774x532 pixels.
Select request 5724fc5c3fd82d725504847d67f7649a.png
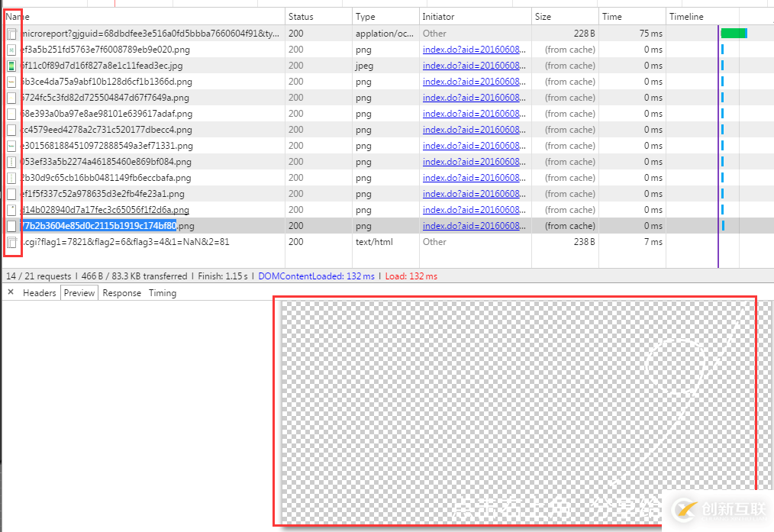[105, 98]
